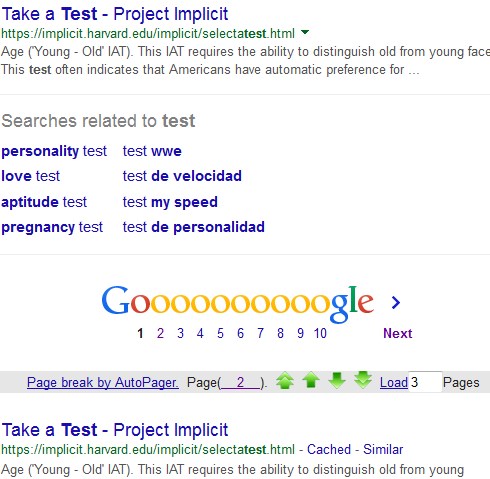Focus the pages count field showing 3
Image resolution: width=490 pixels, height=479 pixels.
[425, 382]
